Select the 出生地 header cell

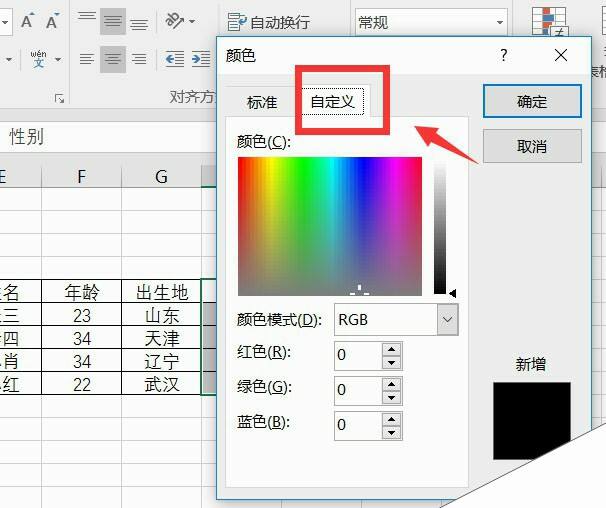click(x=162, y=292)
